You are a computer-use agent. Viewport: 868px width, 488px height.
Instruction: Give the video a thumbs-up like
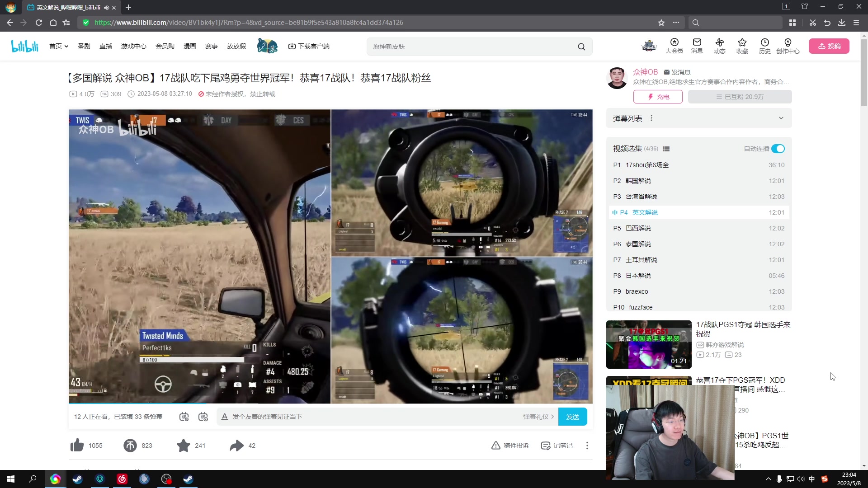pyautogui.click(x=77, y=446)
